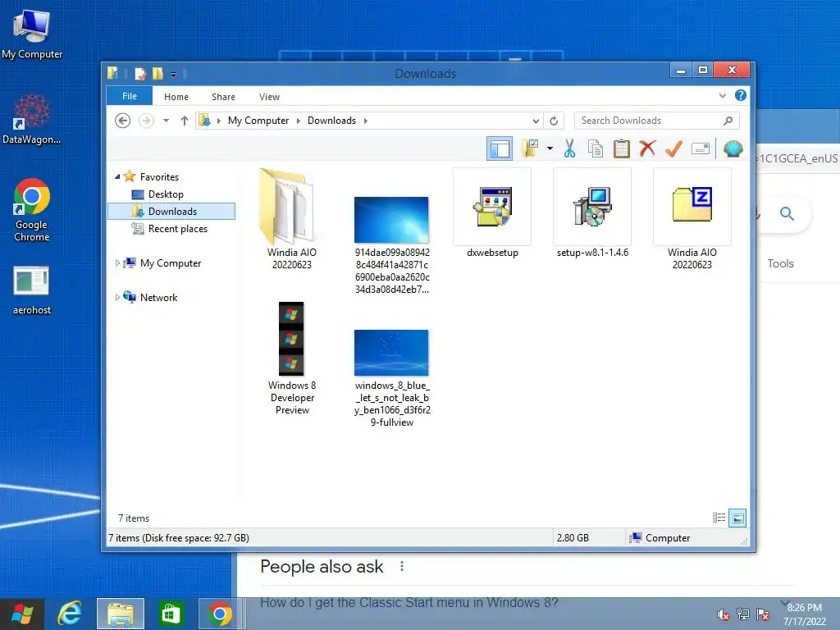This screenshot has width=840, height=630.
Task: Select My Computer in navigation pane
Action: [171, 263]
